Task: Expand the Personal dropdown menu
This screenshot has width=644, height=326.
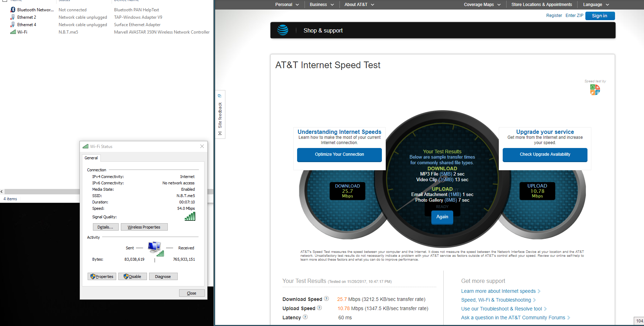Action: 287,5
